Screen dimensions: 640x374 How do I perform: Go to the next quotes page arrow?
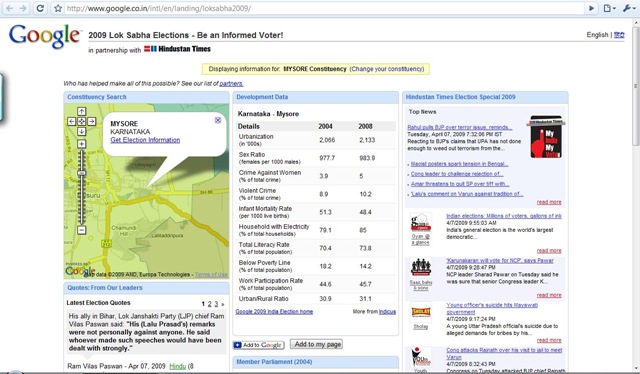click(x=222, y=304)
